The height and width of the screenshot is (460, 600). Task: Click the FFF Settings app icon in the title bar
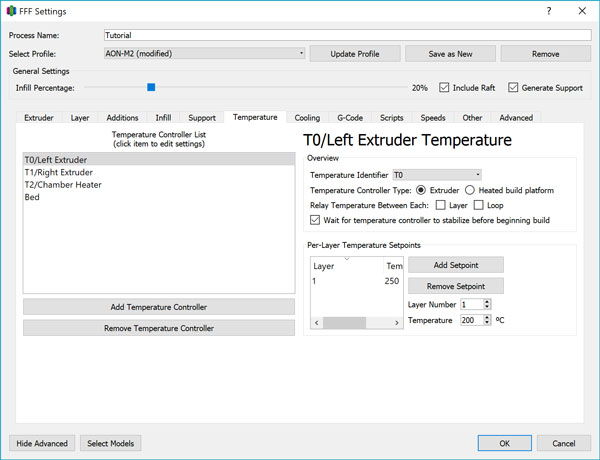click(x=11, y=11)
